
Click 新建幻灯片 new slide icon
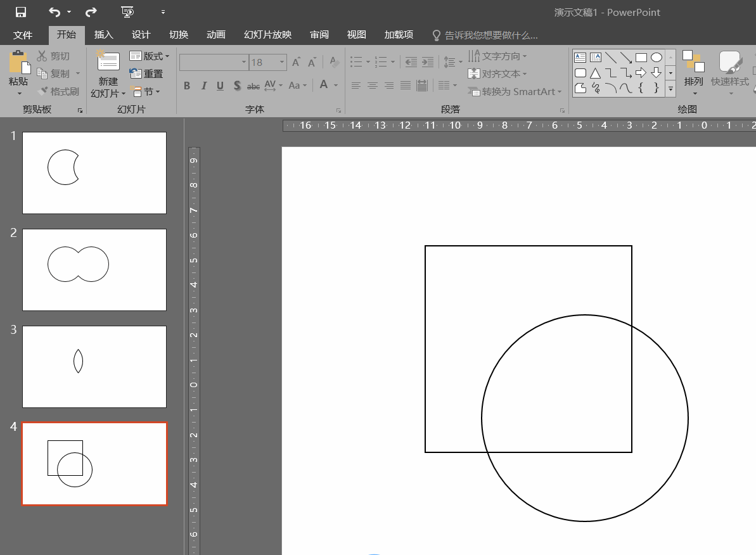point(108,61)
